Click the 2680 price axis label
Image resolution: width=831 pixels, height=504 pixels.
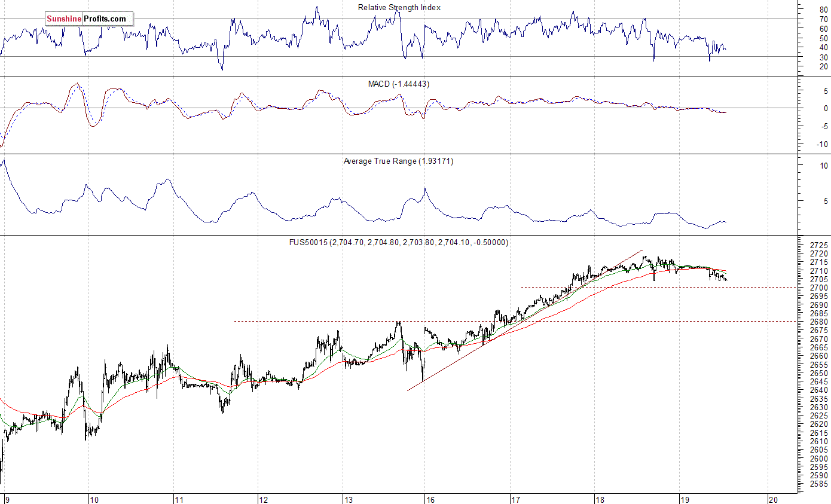819,322
